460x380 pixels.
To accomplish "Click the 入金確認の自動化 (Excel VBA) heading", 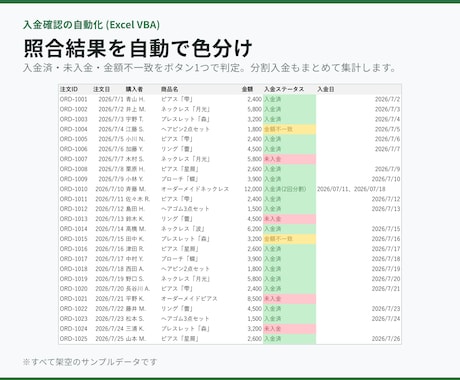I will click(x=91, y=25).
